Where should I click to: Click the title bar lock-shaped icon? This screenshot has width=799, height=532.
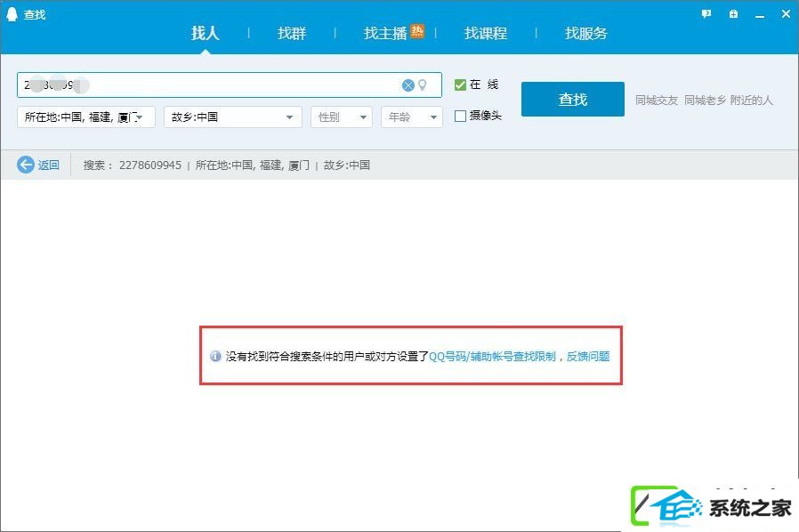point(733,14)
